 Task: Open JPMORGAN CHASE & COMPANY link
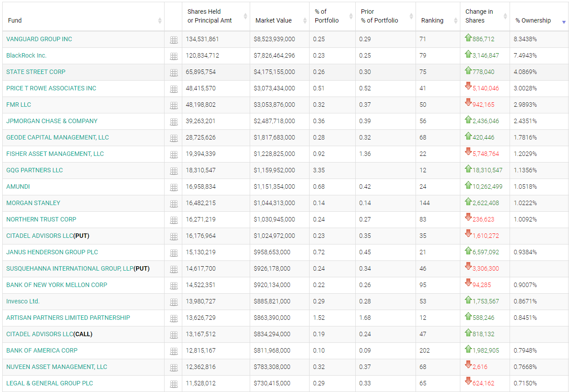[52, 121]
